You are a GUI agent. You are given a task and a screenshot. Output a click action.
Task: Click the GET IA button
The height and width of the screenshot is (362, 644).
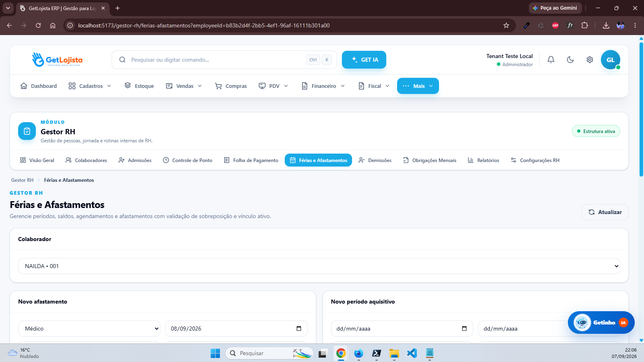coord(364,60)
